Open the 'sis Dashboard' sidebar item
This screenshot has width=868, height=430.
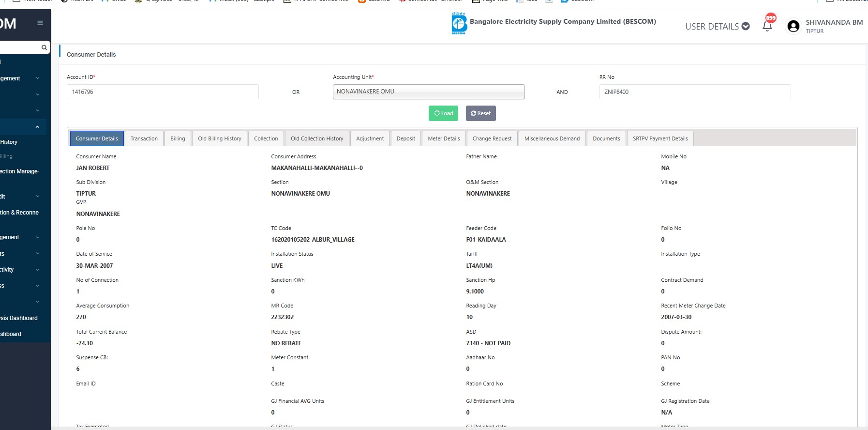[x=19, y=318]
